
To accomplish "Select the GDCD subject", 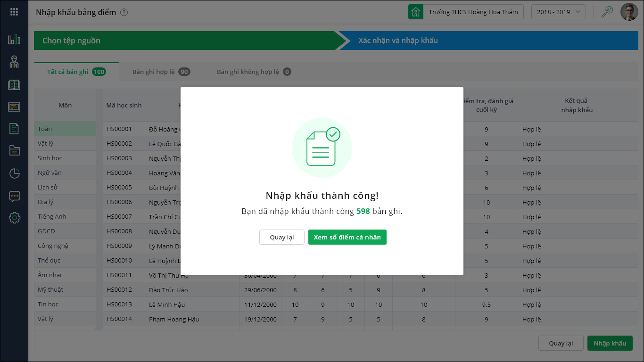I will 65,231.
